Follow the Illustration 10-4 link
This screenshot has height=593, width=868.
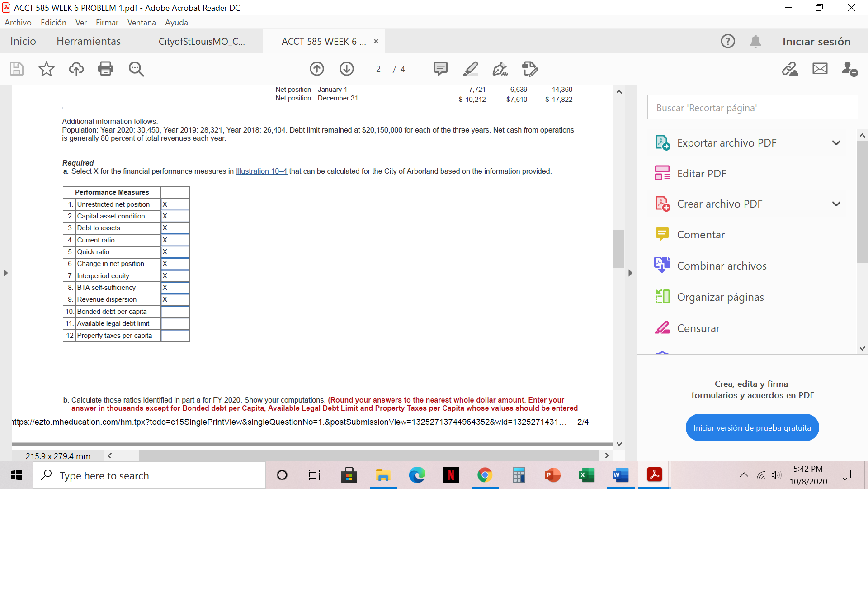(x=261, y=171)
